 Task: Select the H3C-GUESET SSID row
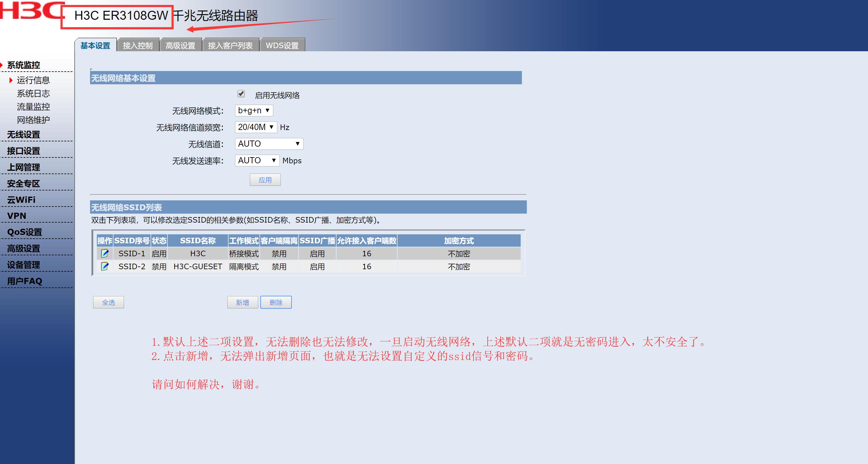coord(198,266)
